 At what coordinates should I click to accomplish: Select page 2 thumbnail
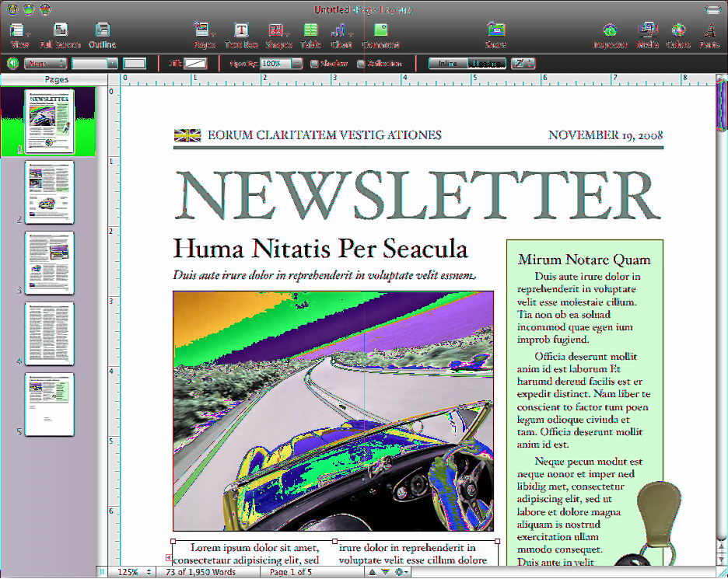(x=49, y=192)
